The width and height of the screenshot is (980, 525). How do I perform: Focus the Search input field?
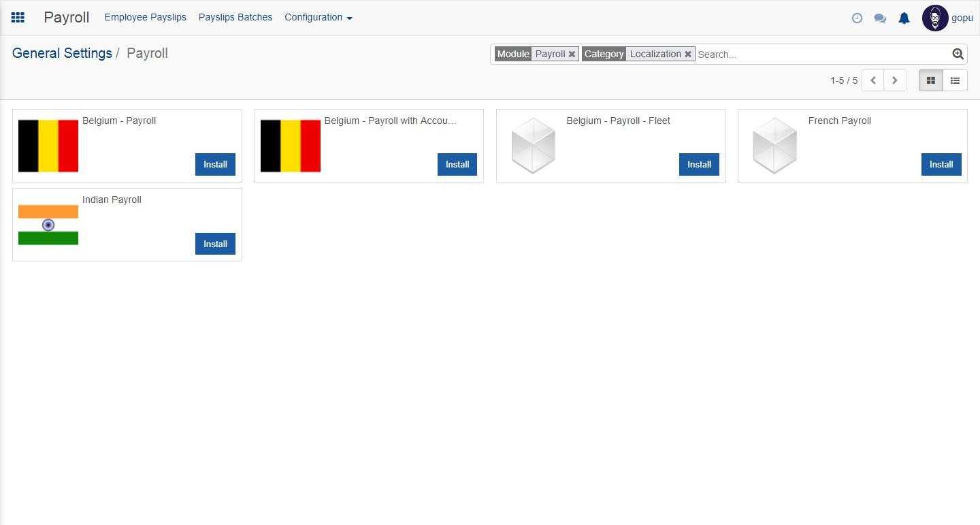click(821, 54)
